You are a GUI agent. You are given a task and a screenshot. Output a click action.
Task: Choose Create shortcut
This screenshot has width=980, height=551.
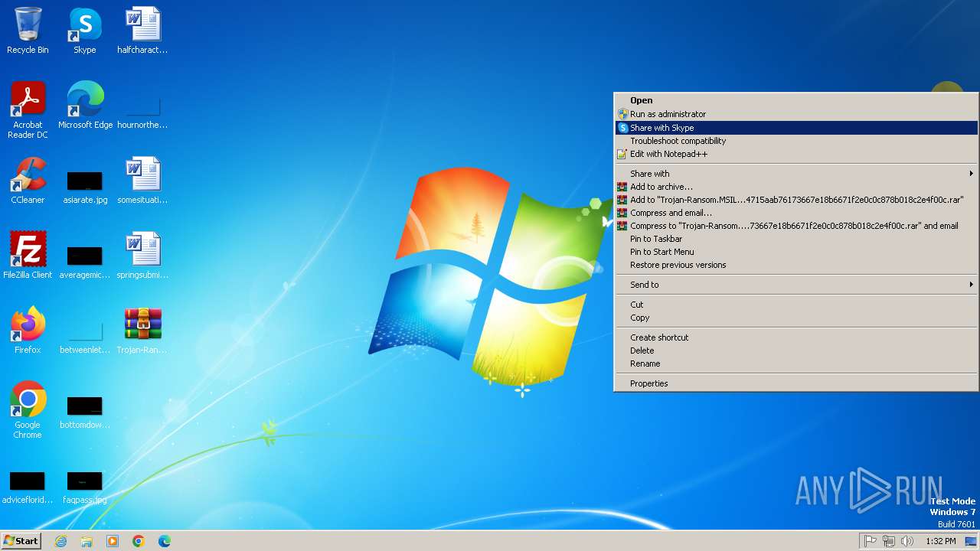(x=796, y=337)
